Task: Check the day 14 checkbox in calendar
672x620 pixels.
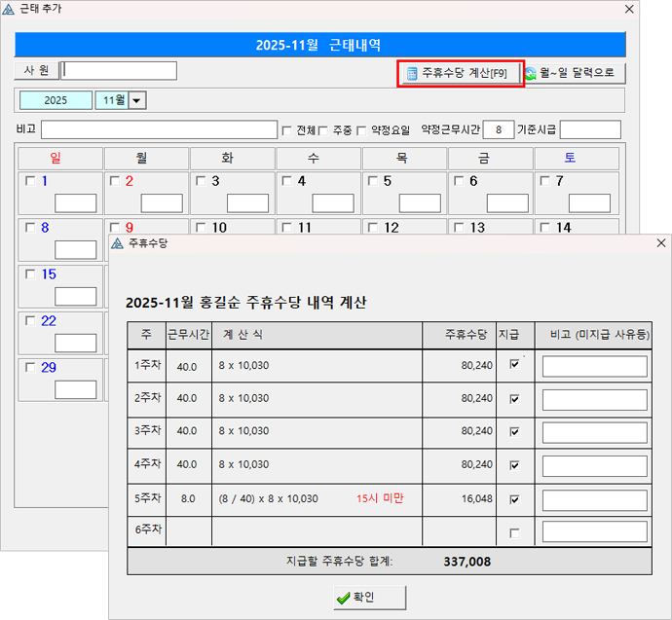Action: pyautogui.click(x=544, y=228)
